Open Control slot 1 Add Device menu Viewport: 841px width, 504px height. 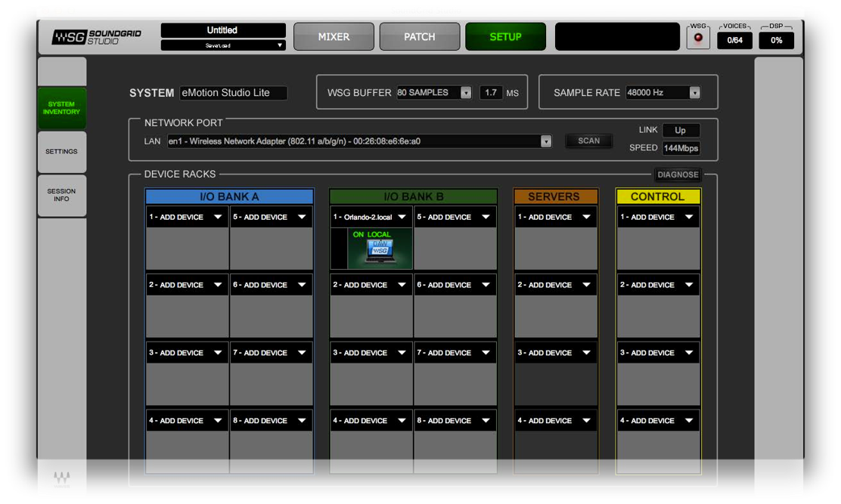(658, 217)
